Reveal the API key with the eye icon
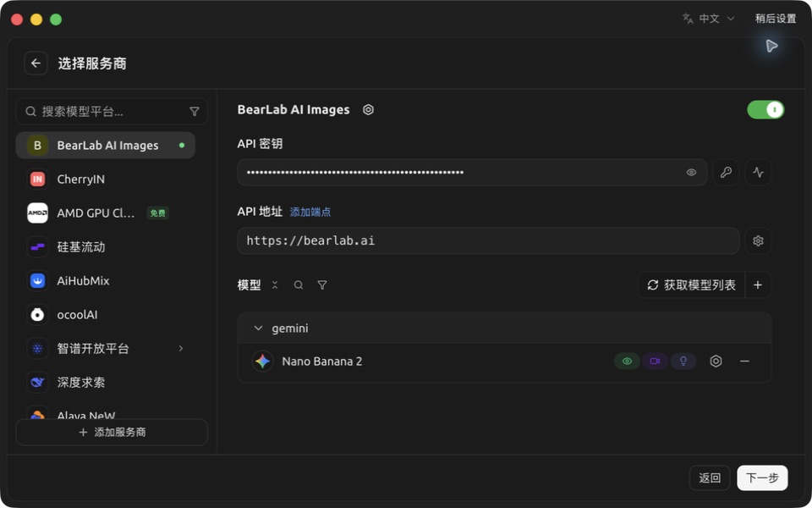 click(x=691, y=173)
